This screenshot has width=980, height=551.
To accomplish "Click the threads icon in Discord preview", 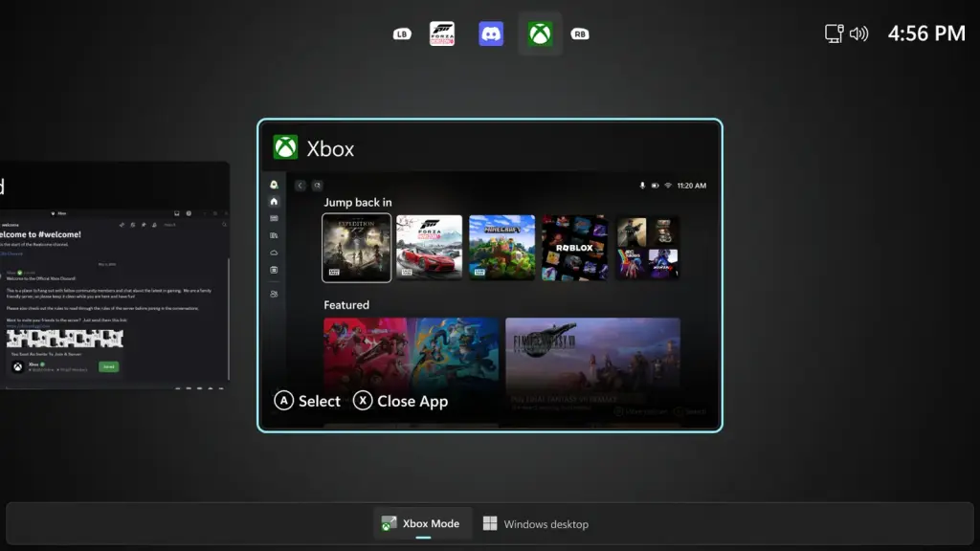I will (x=122, y=225).
